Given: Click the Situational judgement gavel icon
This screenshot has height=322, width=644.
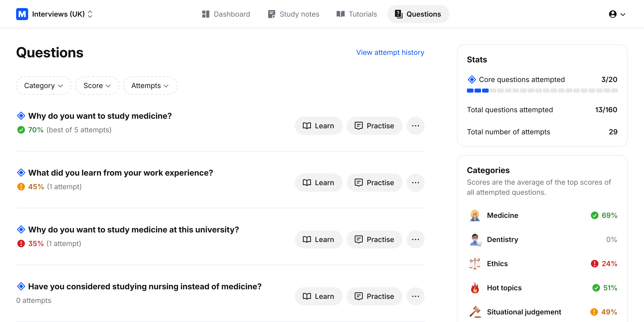Looking at the screenshot, I should coord(475,312).
